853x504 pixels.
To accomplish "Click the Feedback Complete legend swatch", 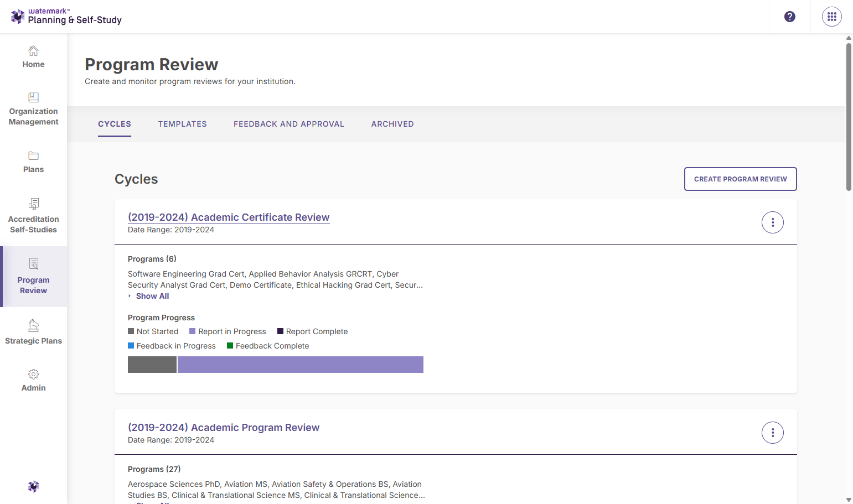I will pyautogui.click(x=230, y=346).
